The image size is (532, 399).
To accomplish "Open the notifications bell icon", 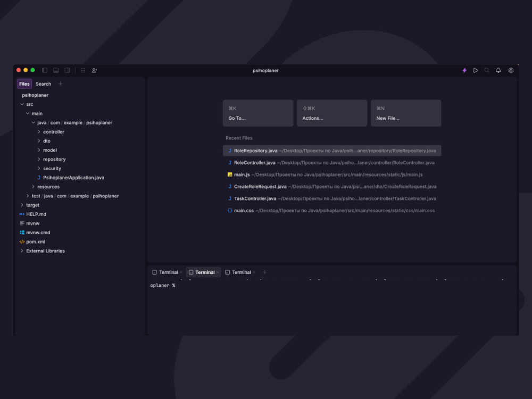I will click(x=498, y=70).
